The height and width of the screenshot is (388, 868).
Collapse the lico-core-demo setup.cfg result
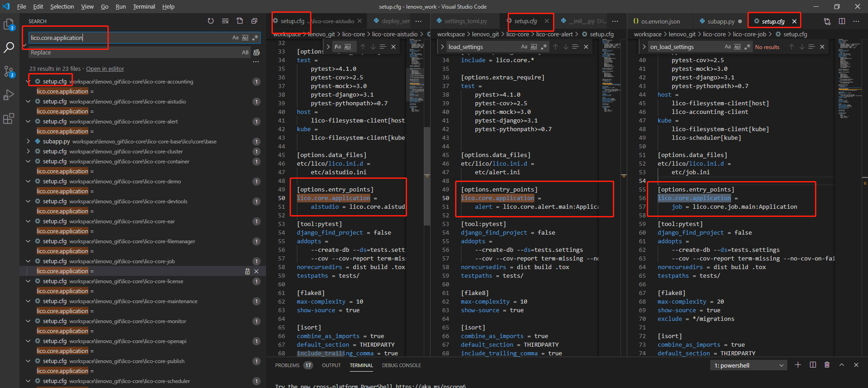(x=28, y=182)
